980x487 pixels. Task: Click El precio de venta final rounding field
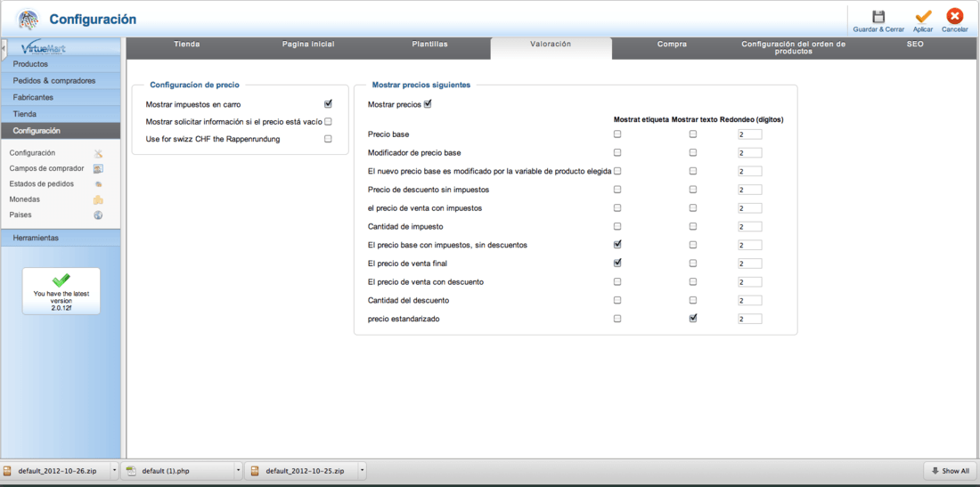[x=749, y=264]
